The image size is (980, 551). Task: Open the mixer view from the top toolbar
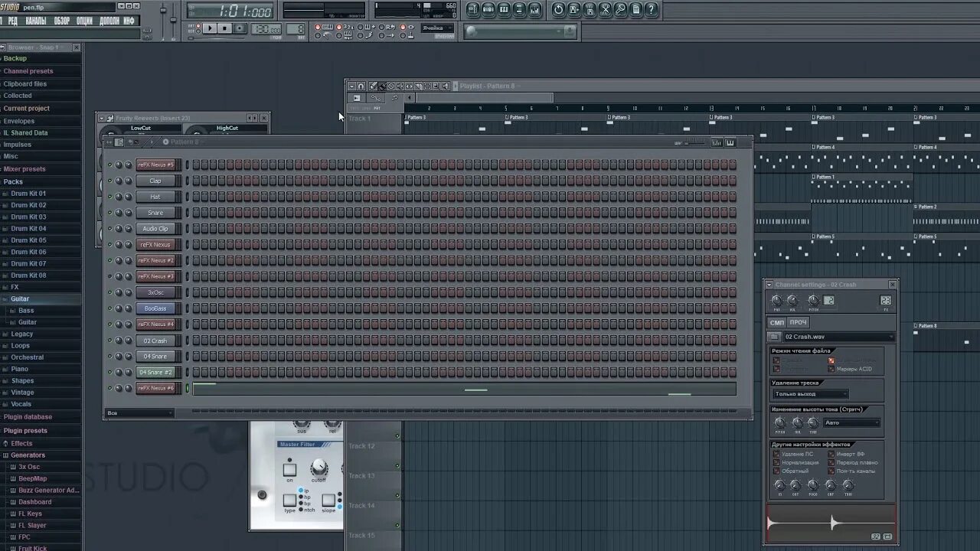[534, 9]
